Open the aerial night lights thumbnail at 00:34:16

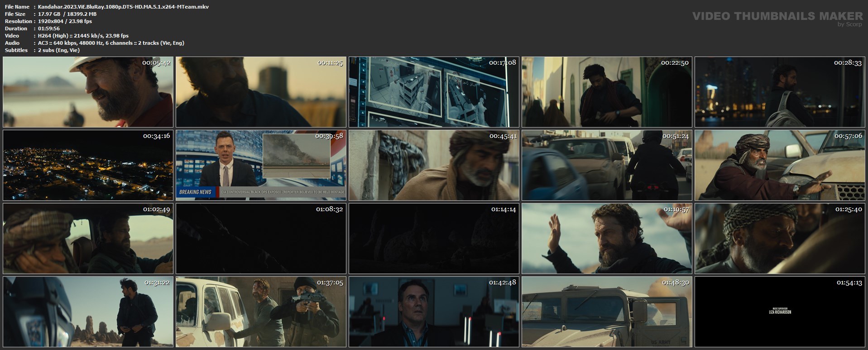88,166
